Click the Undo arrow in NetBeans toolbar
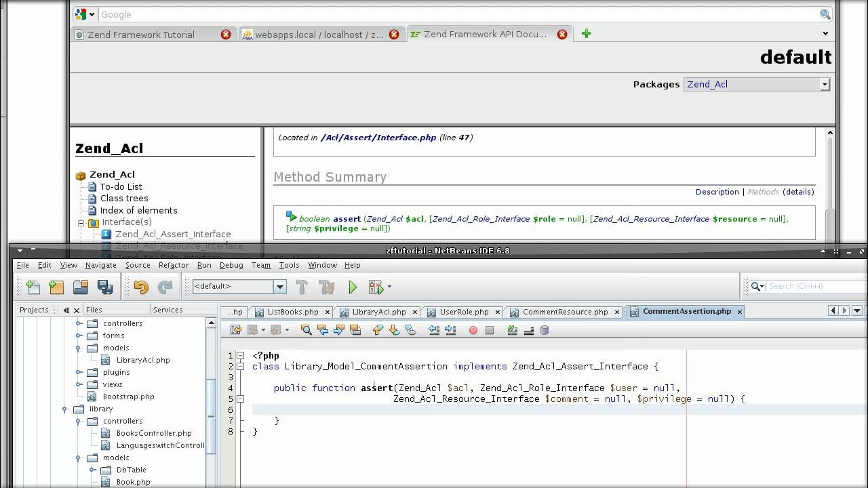868x488 pixels. coord(140,287)
